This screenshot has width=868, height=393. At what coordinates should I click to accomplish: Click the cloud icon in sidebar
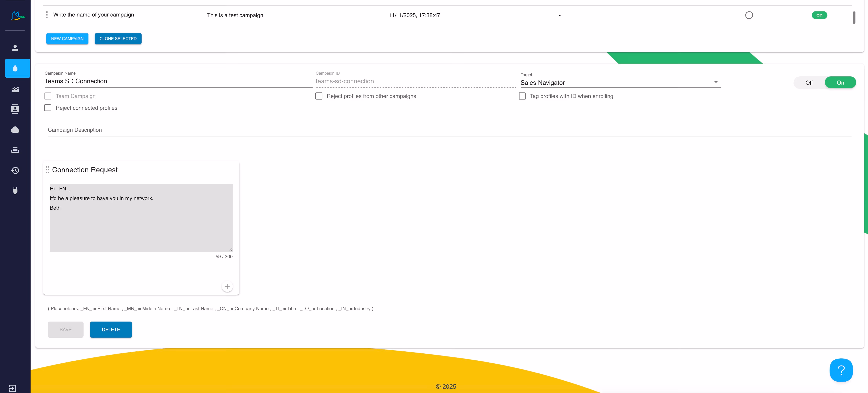pyautogui.click(x=15, y=130)
